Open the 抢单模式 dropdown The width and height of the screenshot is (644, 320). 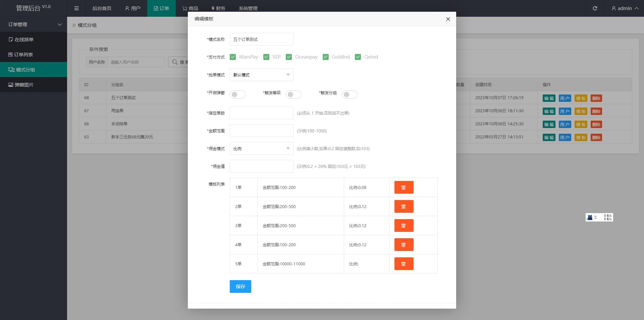[261, 75]
